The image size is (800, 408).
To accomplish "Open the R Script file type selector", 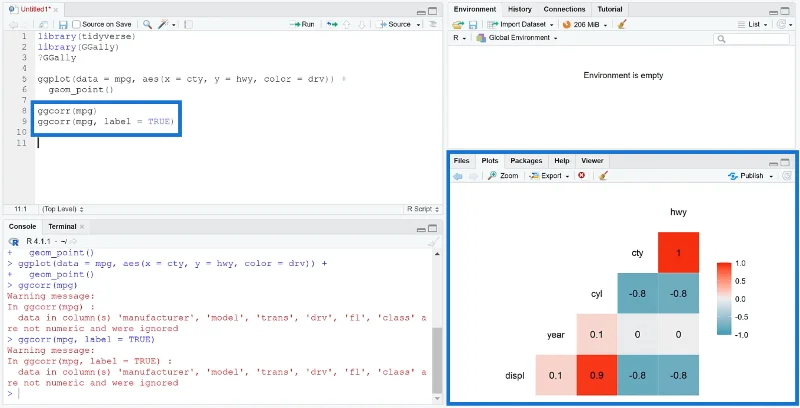I will (x=422, y=209).
